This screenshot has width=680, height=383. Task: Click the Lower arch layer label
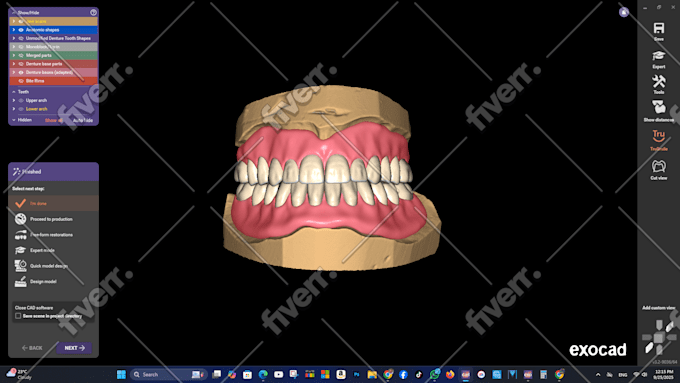tap(36, 109)
